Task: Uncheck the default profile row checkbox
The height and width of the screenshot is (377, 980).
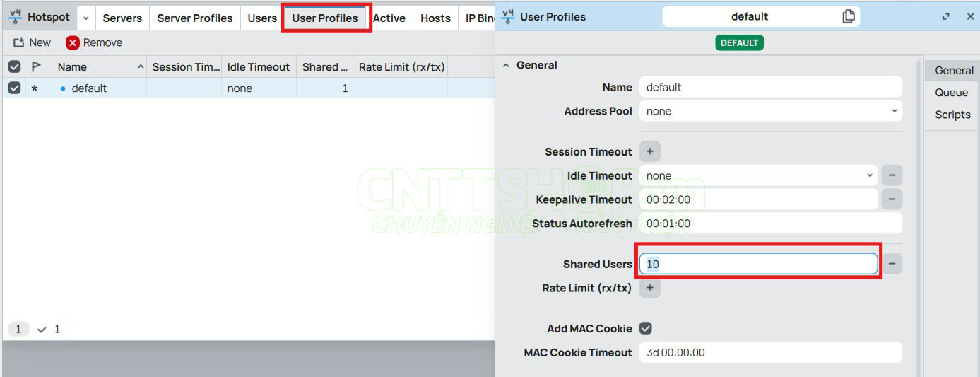Action: click(14, 88)
